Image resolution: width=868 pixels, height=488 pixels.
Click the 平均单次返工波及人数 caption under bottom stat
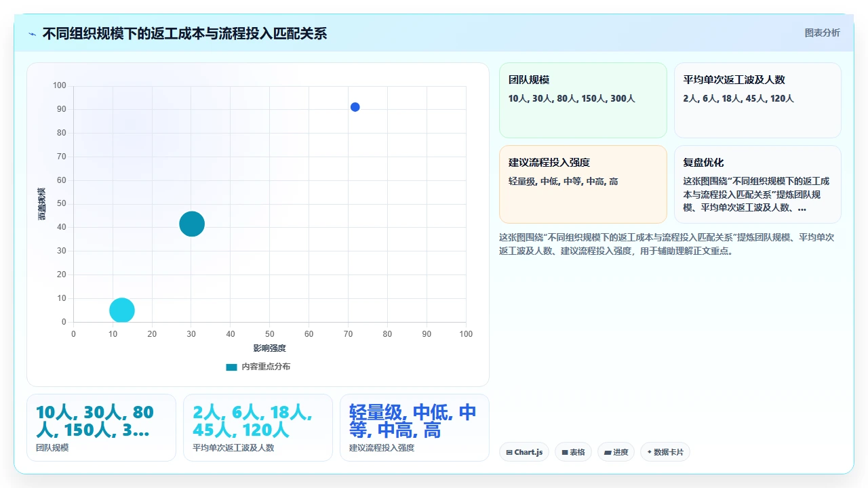click(x=233, y=448)
